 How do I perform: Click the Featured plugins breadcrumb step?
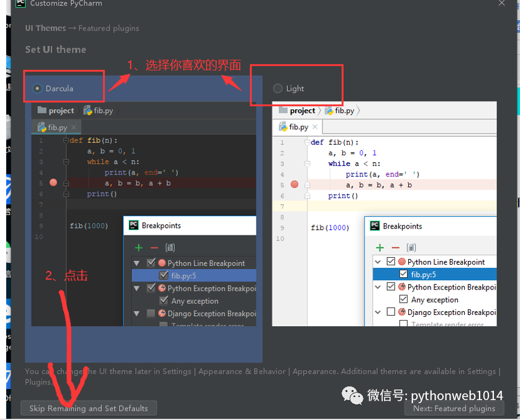[x=109, y=28]
